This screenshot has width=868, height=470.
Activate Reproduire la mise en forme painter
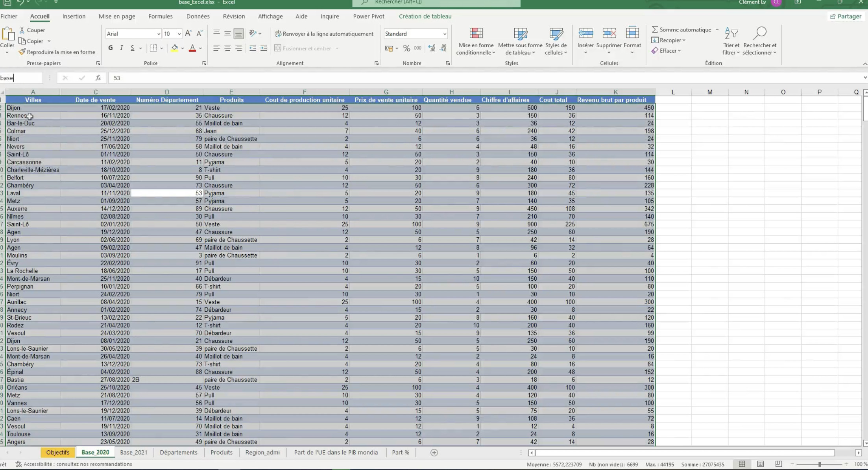pos(57,52)
